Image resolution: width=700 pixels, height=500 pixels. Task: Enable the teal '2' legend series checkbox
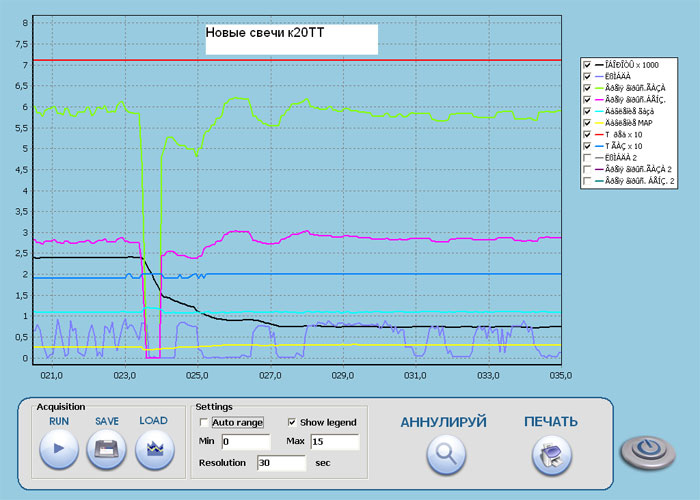point(588,181)
